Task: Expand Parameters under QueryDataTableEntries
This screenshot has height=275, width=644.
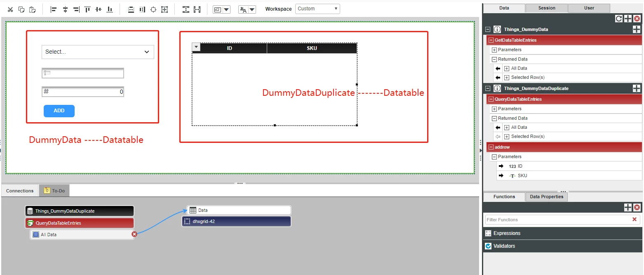Action: (494, 109)
